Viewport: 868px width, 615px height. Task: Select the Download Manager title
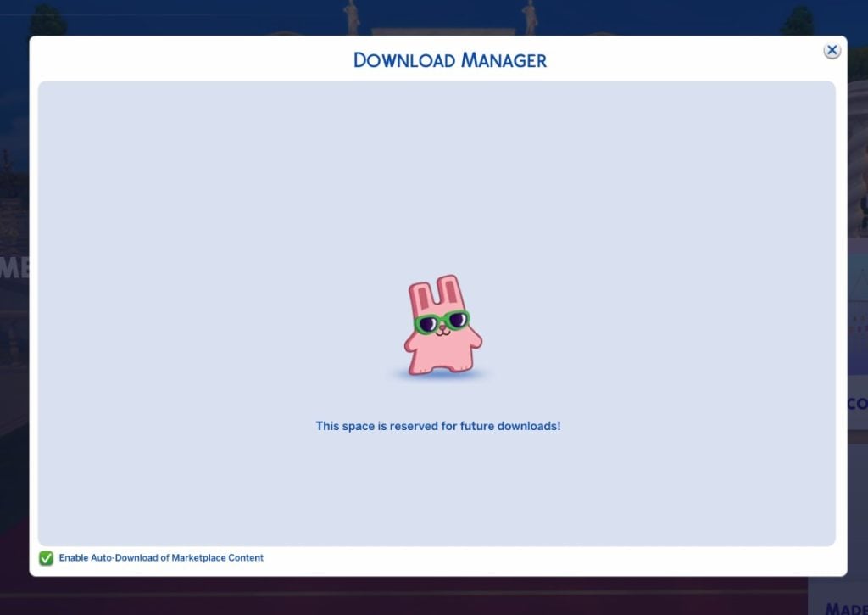click(x=449, y=59)
